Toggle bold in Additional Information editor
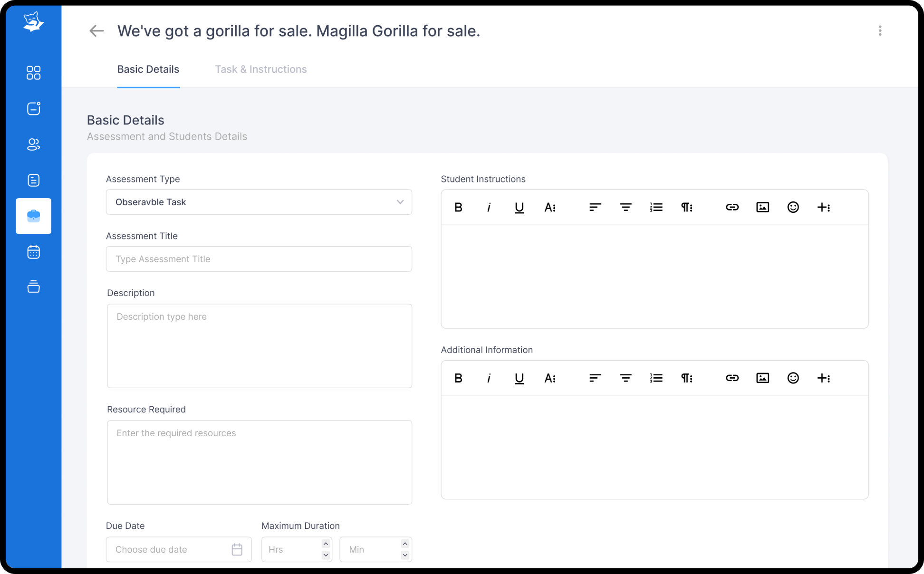This screenshot has height=574, width=924. coord(458,378)
